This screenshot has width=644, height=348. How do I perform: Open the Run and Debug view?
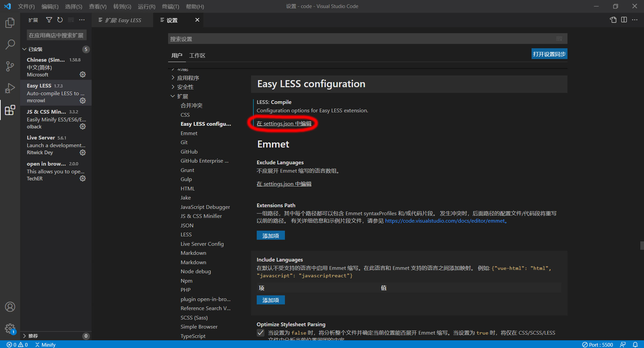tap(10, 88)
